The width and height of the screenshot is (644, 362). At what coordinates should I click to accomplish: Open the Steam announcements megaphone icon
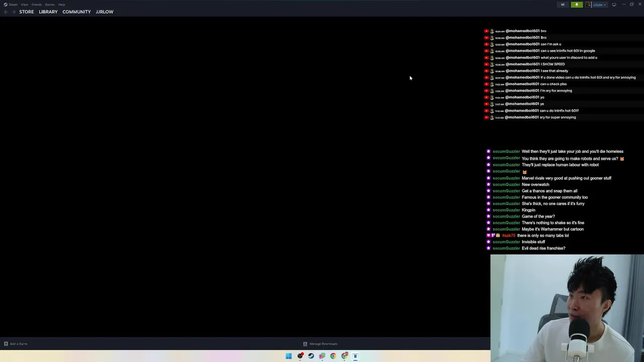point(562,5)
